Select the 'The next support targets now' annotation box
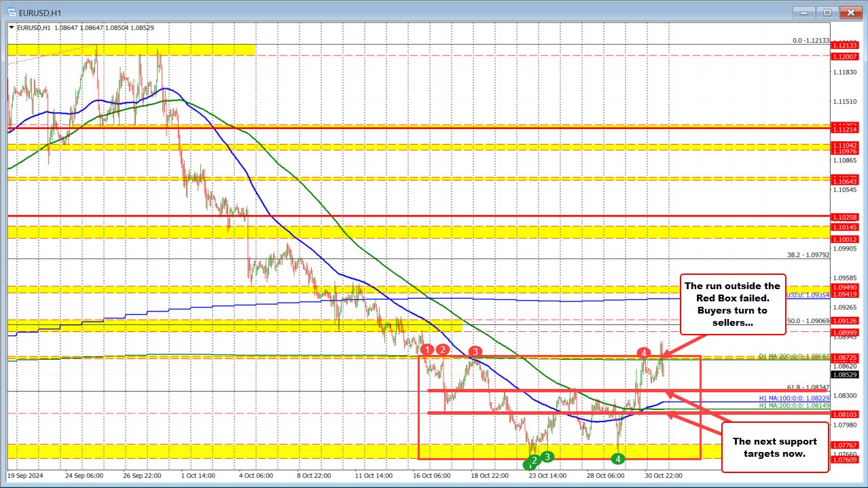This screenshot has height=488, width=868. [x=776, y=447]
